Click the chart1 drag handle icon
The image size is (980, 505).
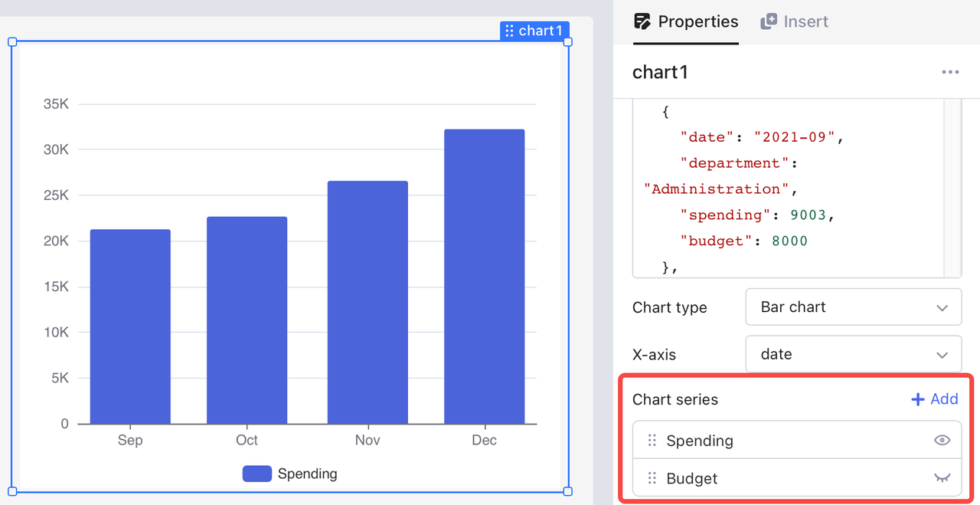tap(510, 31)
